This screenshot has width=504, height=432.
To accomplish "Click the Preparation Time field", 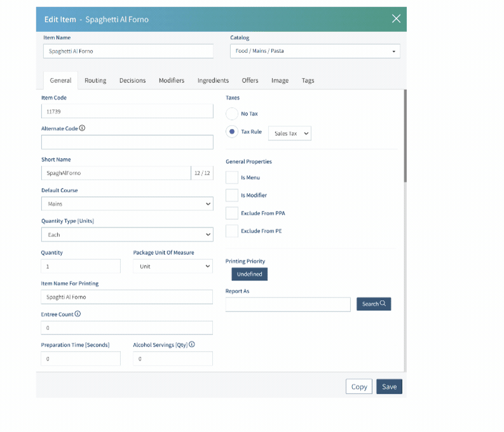I will coord(81,358).
